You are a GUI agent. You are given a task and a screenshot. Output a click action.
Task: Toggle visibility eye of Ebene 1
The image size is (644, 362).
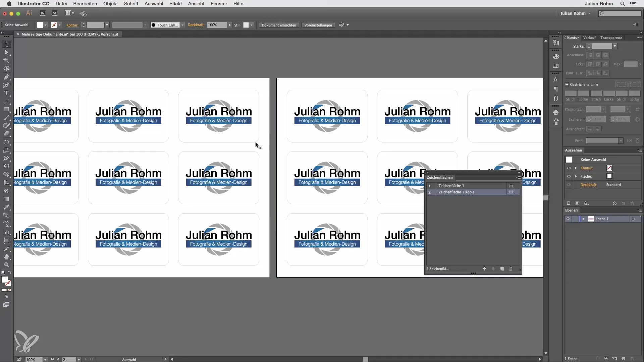(x=568, y=219)
